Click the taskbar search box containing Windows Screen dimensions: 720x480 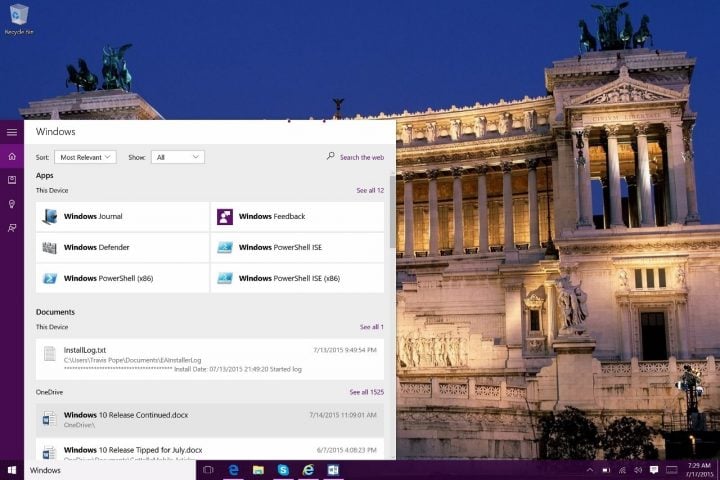pos(110,470)
